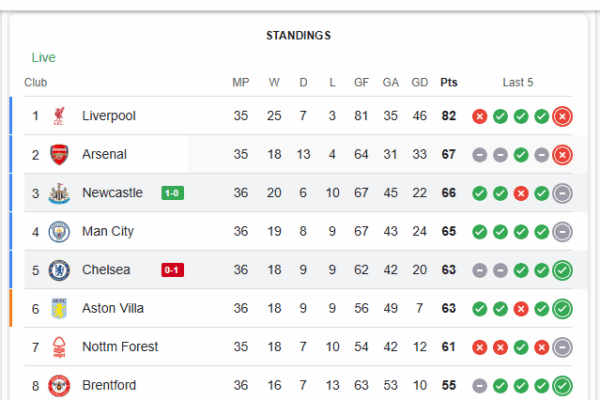Image resolution: width=600 pixels, height=400 pixels.
Task: Open the Liverpool team name link
Action: pos(109,116)
